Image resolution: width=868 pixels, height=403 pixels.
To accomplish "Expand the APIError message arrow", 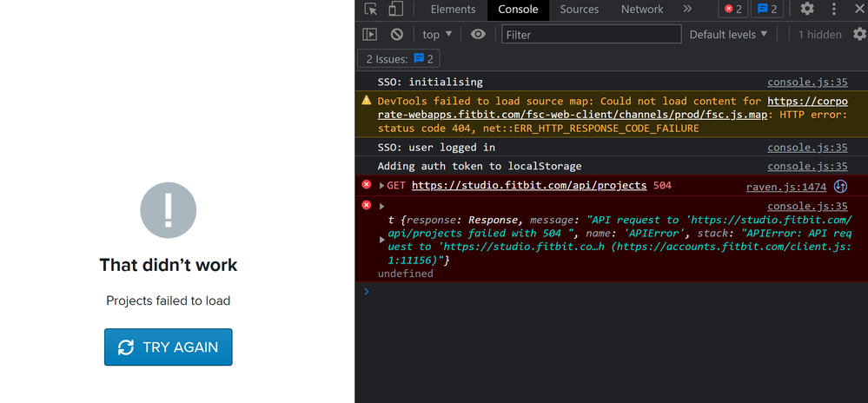I will click(x=382, y=206).
